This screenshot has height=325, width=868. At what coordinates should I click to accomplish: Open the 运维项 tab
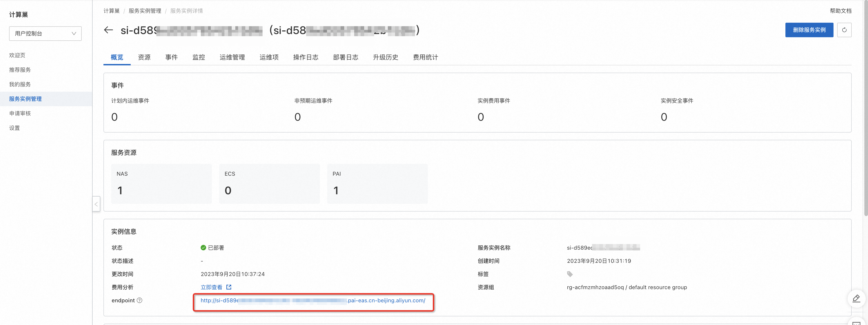(269, 57)
